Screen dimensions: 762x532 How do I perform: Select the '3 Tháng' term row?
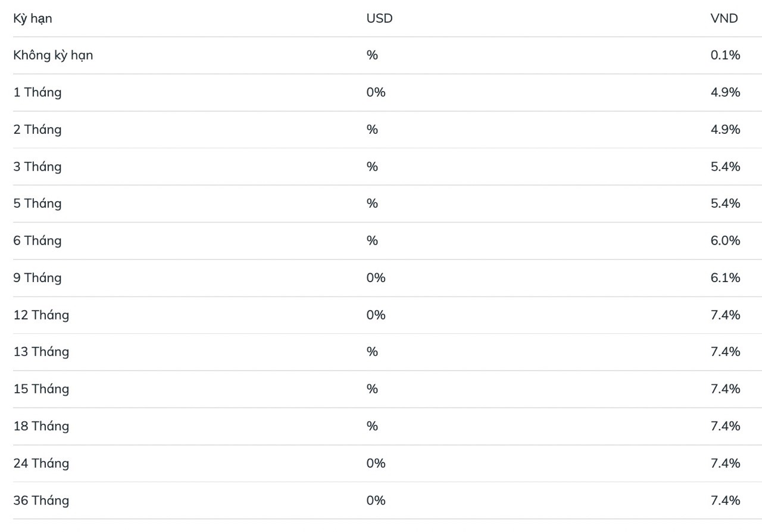[x=38, y=167]
